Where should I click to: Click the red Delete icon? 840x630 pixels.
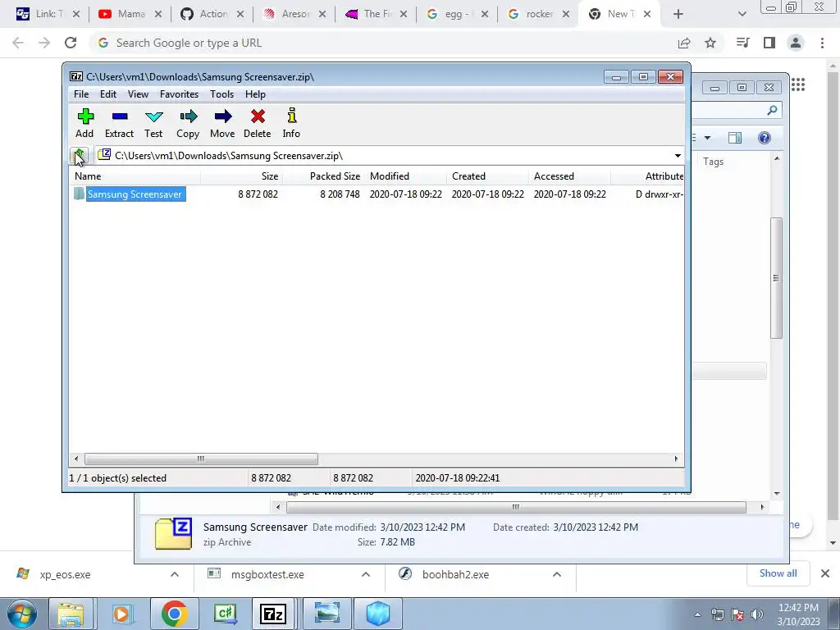[x=257, y=123]
